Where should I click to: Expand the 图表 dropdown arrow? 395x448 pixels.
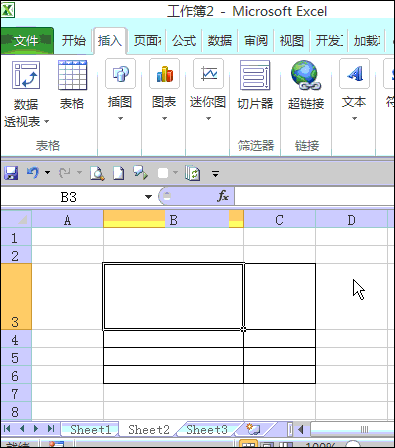click(164, 118)
